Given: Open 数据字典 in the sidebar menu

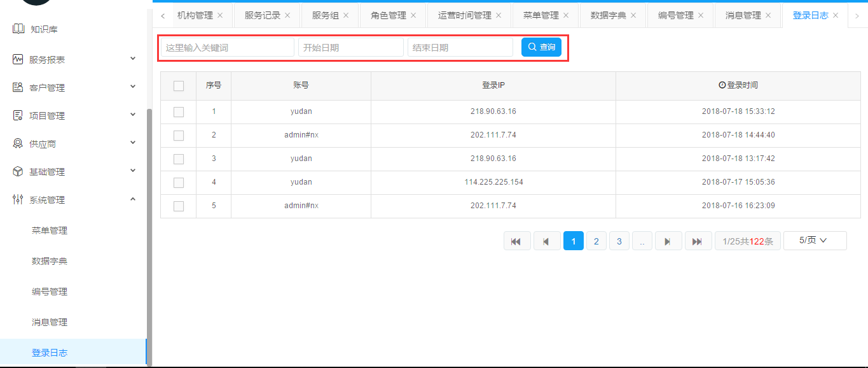Looking at the screenshot, I should pyautogui.click(x=50, y=261).
